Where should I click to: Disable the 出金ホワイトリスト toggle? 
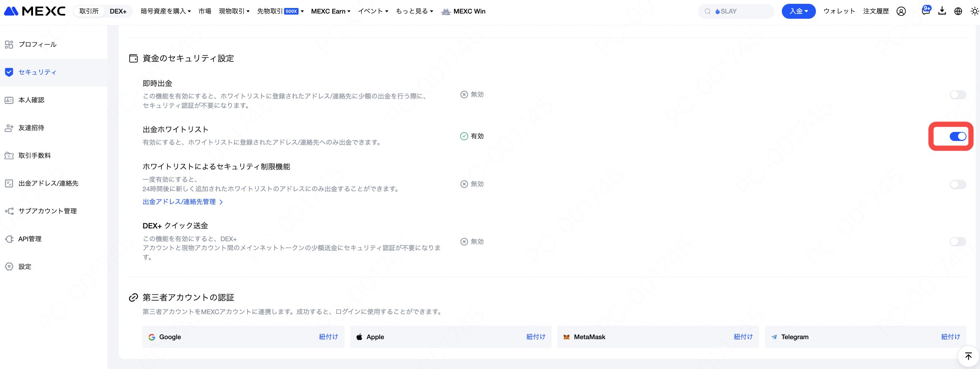957,136
